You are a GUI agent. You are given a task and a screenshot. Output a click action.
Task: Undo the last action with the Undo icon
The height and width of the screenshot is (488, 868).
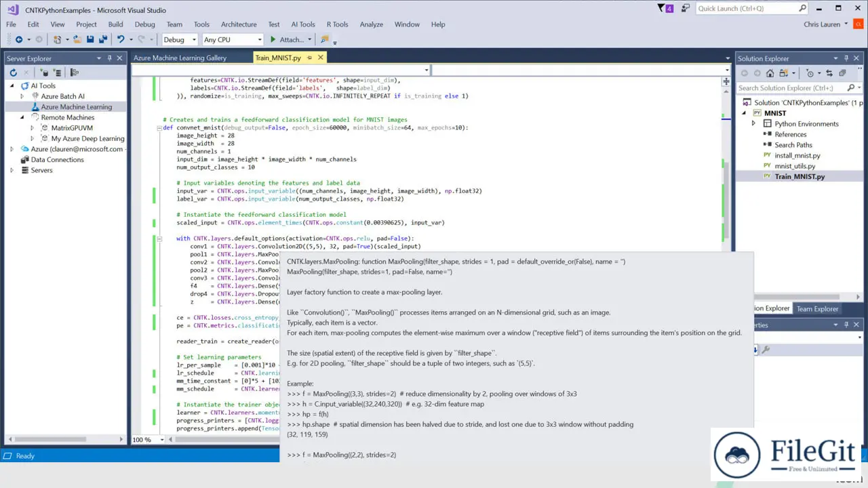[121, 40]
